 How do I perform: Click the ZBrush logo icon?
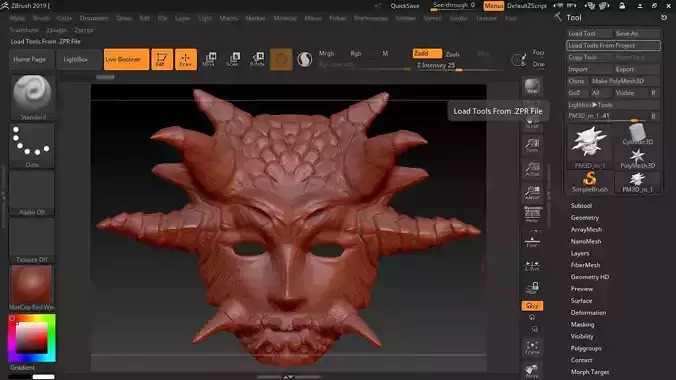click(5, 6)
